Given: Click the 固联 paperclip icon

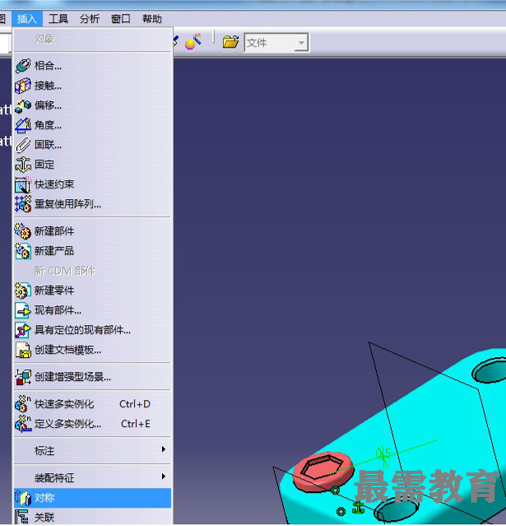Looking at the screenshot, I should [23, 145].
